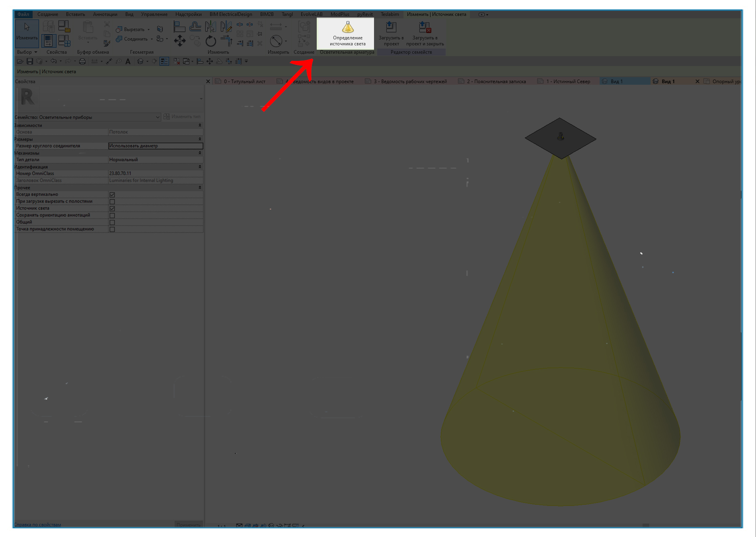
Task: Click the Save icon in quick access toolbar
Action: (x=30, y=61)
